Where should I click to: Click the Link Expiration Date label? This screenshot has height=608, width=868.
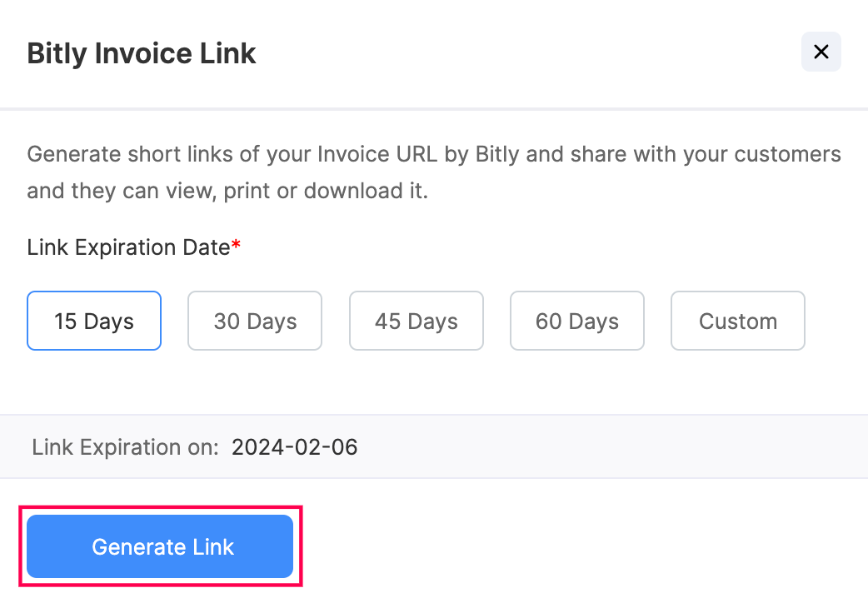128,247
